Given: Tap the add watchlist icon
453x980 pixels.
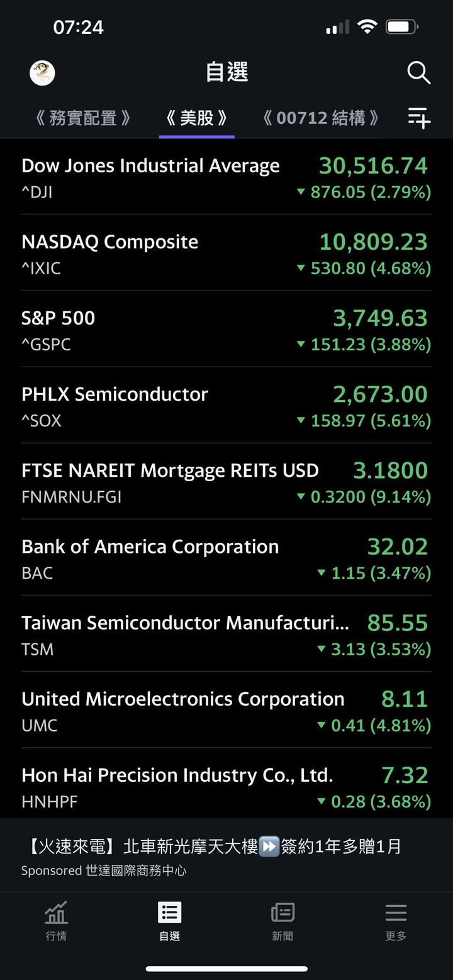Looking at the screenshot, I should click(419, 118).
